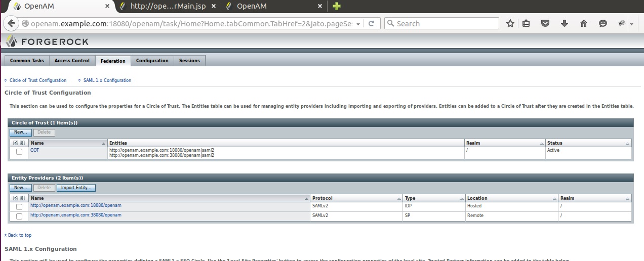The width and height of the screenshot is (644, 261).
Task: Select all rows icon in Entity Providers table
Action: pyautogui.click(x=16, y=198)
